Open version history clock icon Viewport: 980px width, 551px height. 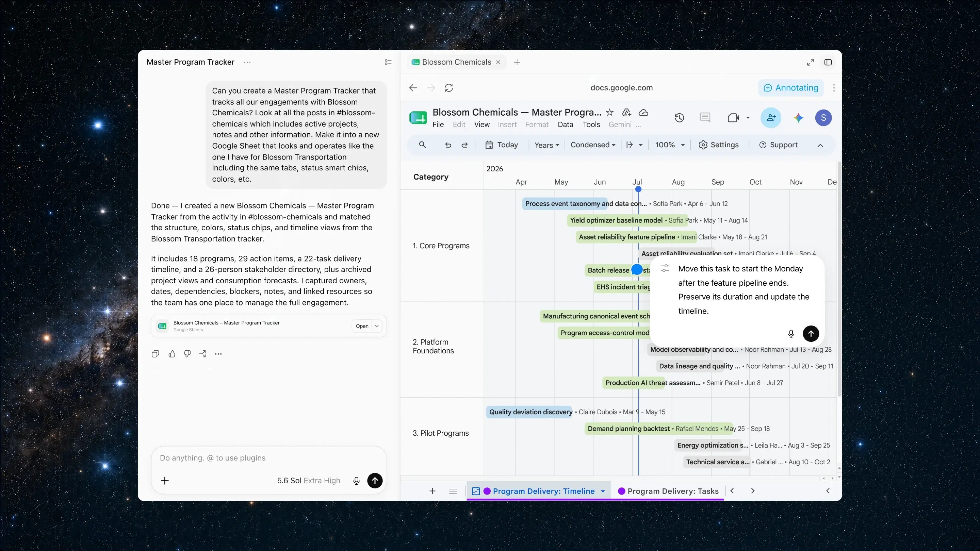680,117
